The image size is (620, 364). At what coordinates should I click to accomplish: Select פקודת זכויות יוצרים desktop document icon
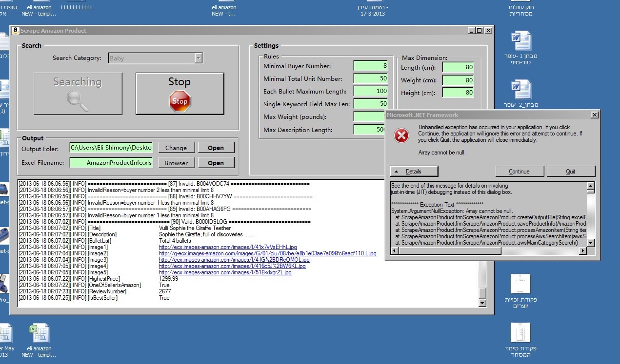pos(520,291)
